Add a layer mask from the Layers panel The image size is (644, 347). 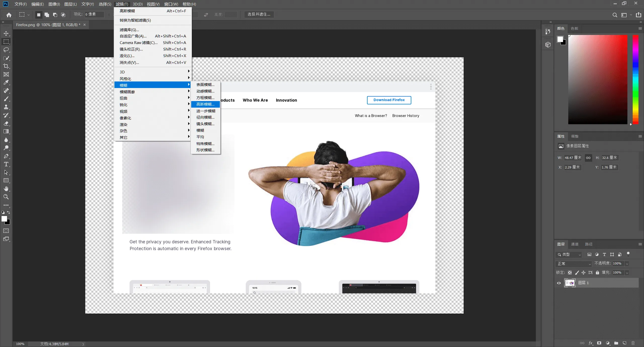[599, 343]
